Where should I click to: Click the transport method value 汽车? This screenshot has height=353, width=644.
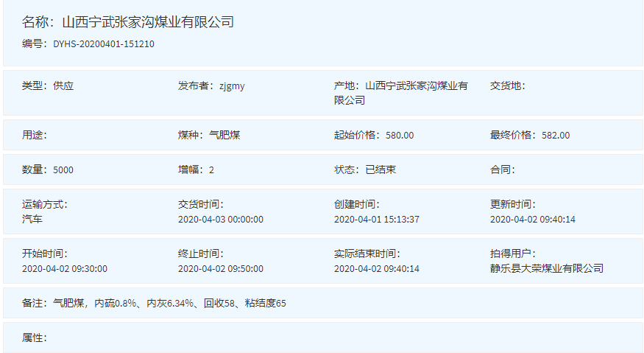point(32,219)
